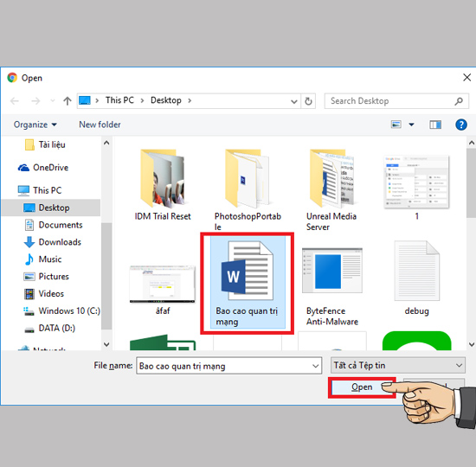Close the Open dialog
The height and width of the screenshot is (467, 476).
466,77
